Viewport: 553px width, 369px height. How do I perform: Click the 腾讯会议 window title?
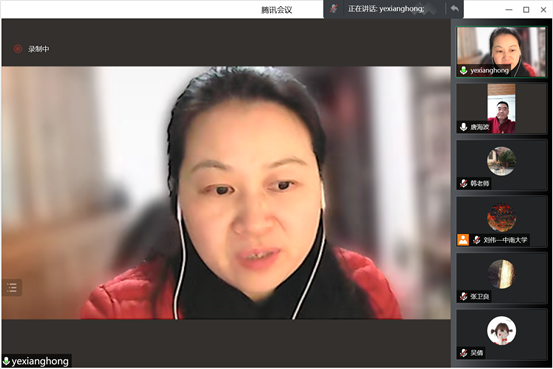pyautogui.click(x=276, y=10)
